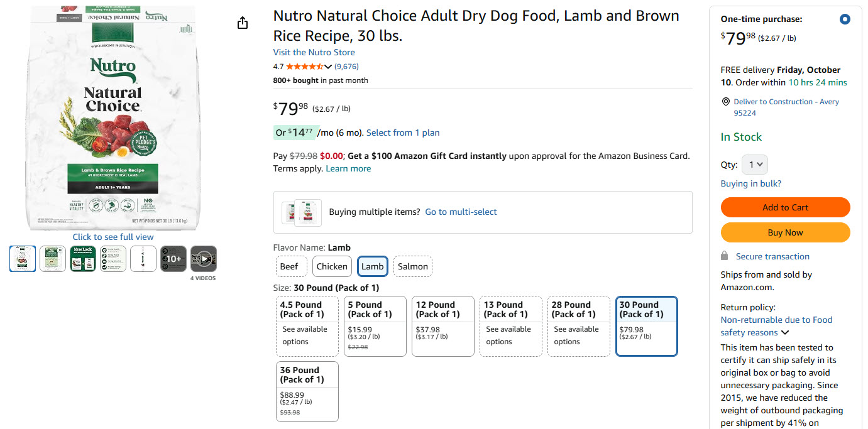Open the Qty quantity dropdown
The image size is (868, 429).
point(754,165)
